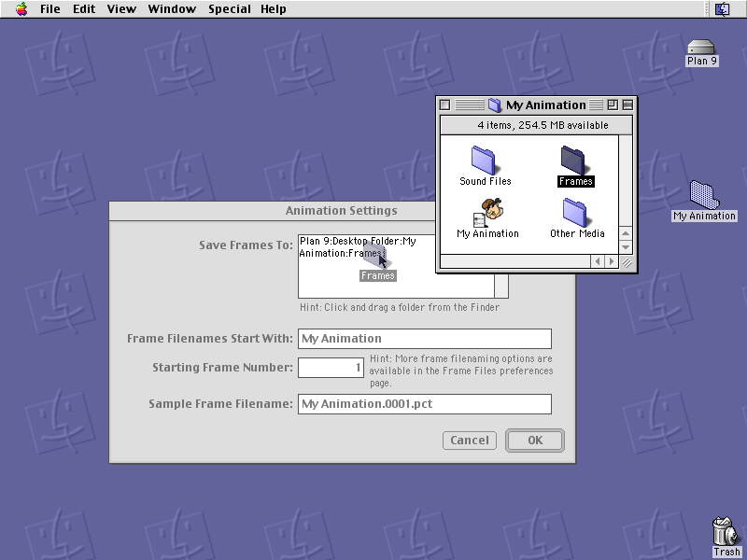Click the My Animation window title text

pyautogui.click(x=546, y=105)
